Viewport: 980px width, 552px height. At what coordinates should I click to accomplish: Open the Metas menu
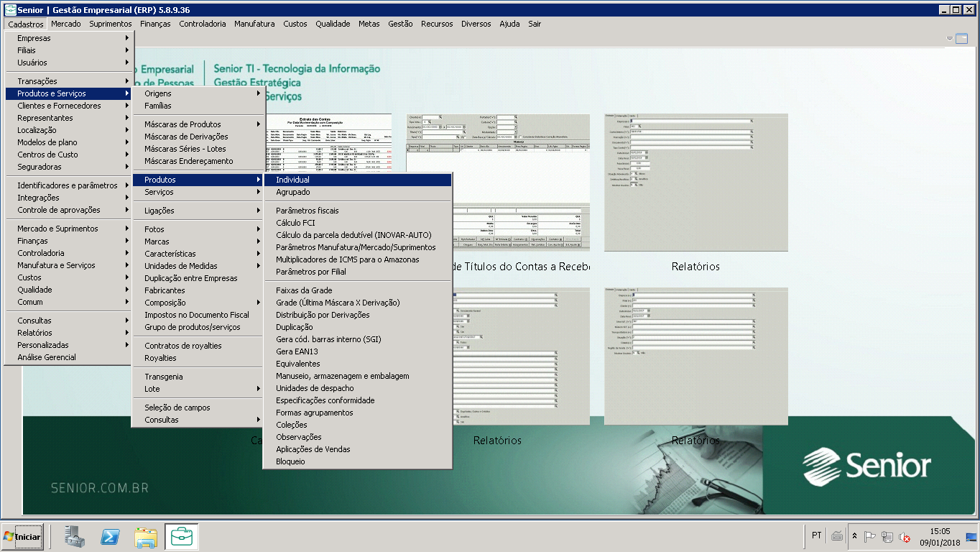tap(369, 24)
